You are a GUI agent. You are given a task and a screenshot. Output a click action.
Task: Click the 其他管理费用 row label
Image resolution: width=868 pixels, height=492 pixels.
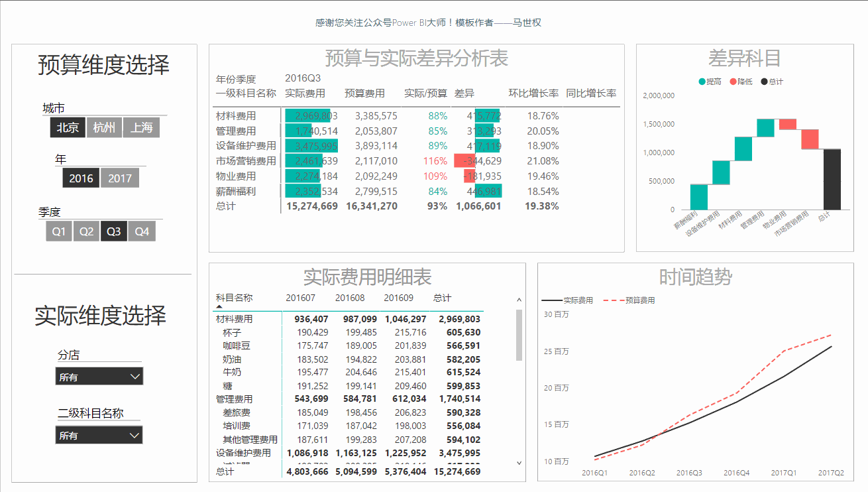point(250,440)
